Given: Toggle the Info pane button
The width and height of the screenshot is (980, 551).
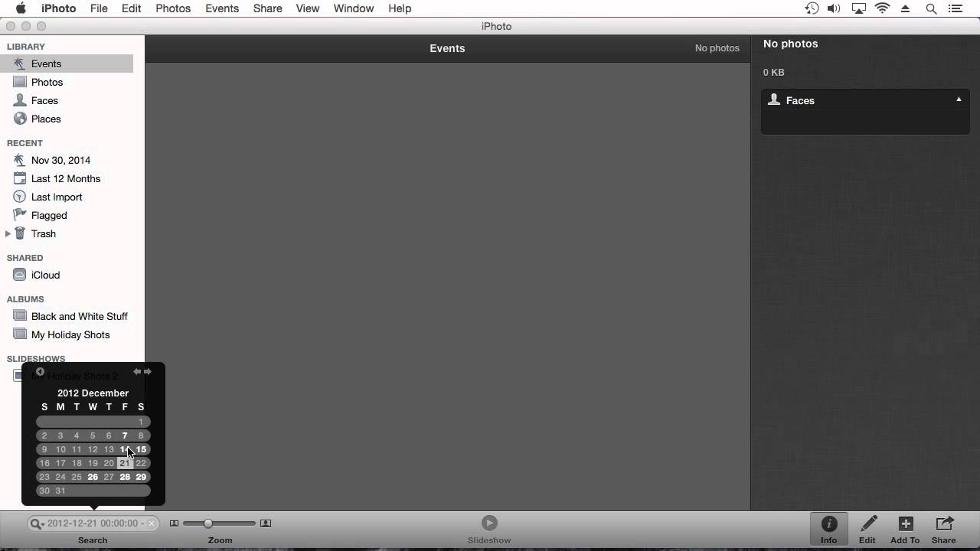Looking at the screenshot, I should click(x=829, y=529).
